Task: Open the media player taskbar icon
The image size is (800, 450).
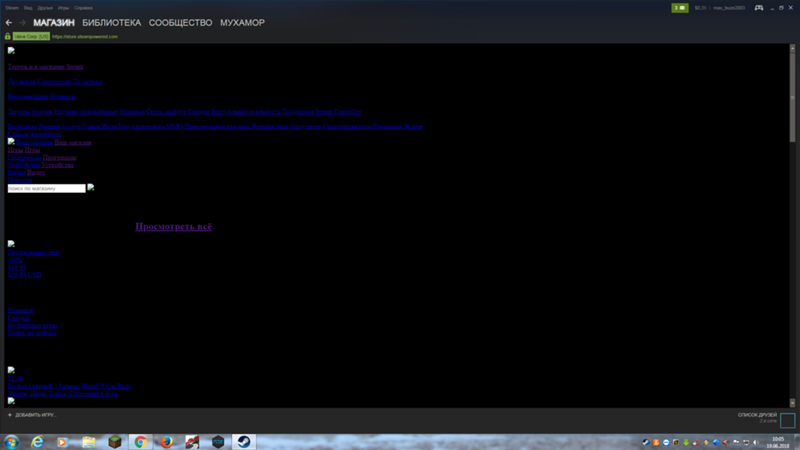Action: click(62, 442)
